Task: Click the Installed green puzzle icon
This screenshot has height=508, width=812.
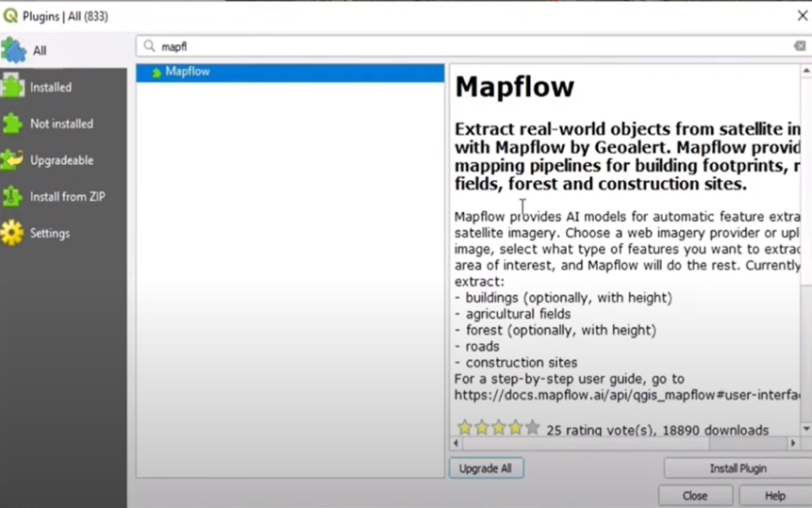Action: (x=13, y=86)
